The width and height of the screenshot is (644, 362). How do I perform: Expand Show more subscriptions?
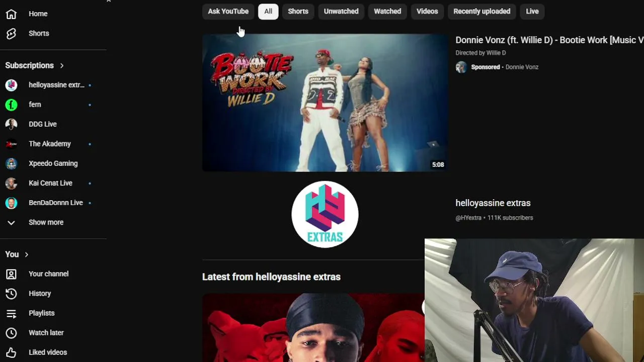[46, 222]
